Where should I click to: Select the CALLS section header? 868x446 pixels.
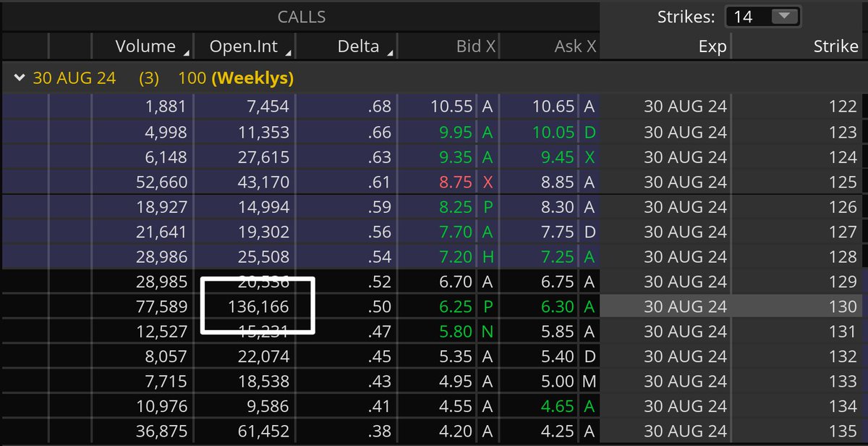[x=301, y=16]
